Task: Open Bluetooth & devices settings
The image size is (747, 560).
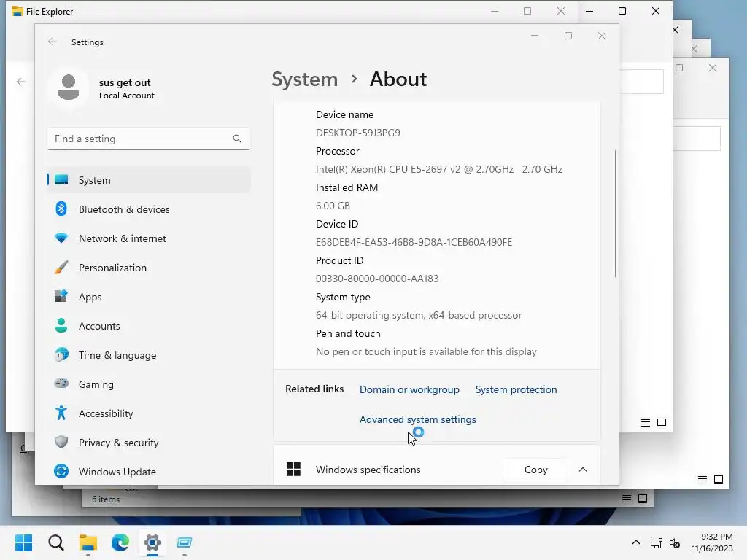Action: coord(148,209)
